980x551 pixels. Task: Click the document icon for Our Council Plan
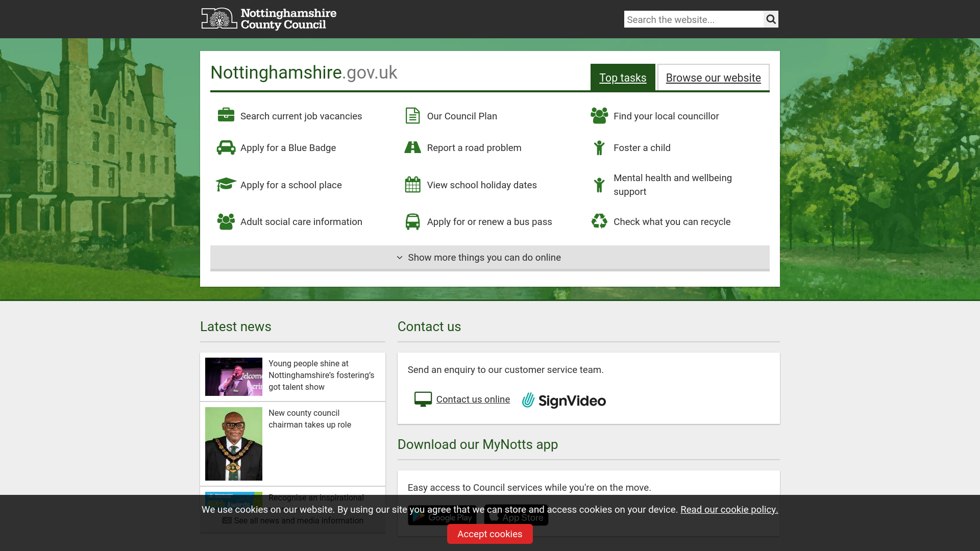(412, 116)
